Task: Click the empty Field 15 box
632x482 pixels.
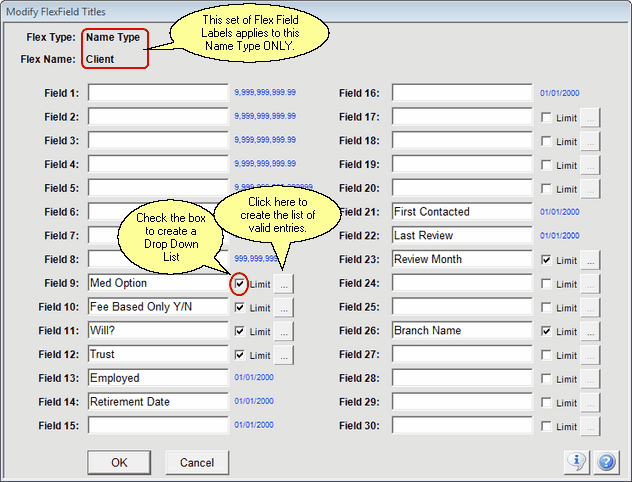Action: click(x=158, y=426)
